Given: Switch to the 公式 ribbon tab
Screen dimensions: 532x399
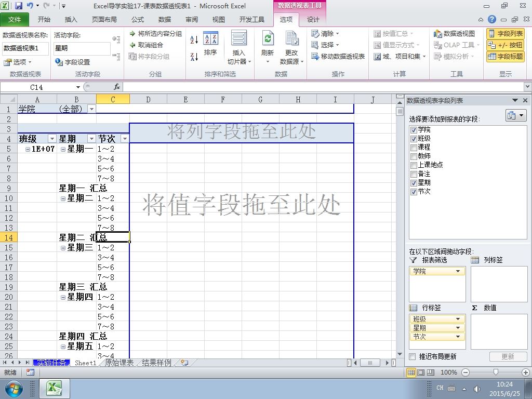Looking at the screenshot, I should pos(138,19).
